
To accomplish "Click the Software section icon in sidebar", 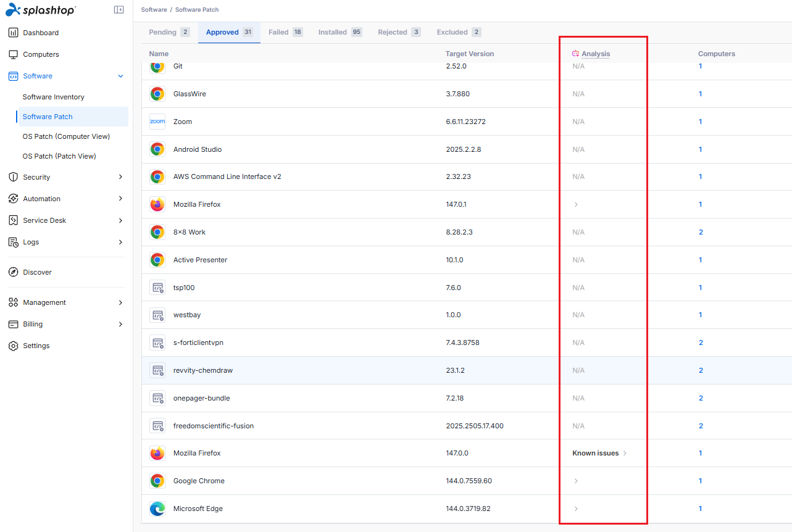I will pyautogui.click(x=13, y=76).
